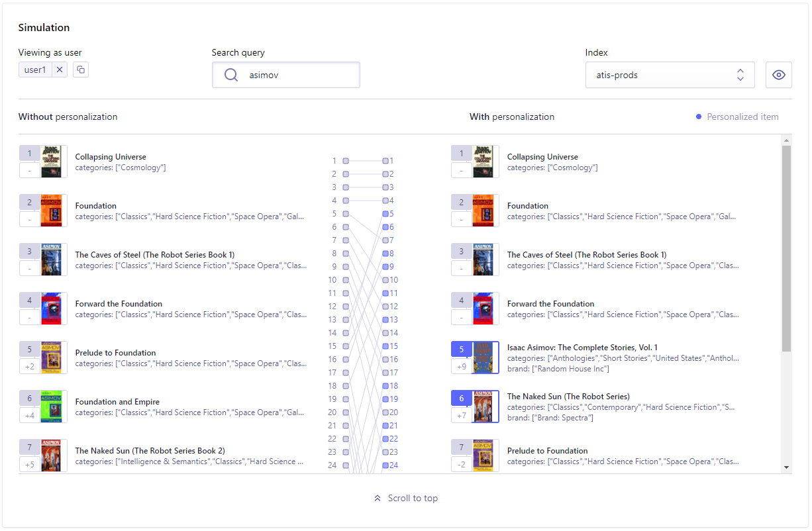Click the highlighted rank 6 personalized badge
The image size is (812, 531).
[462, 398]
